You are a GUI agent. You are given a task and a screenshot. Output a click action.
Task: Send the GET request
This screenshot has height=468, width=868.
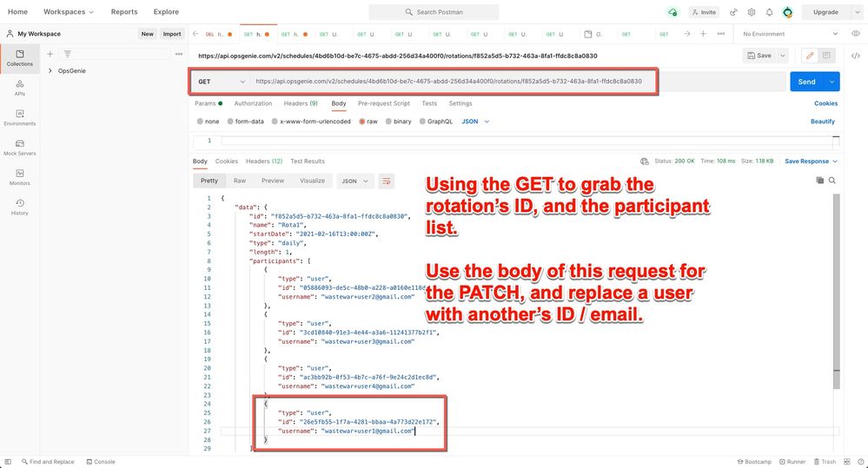pyautogui.click(x=806, y=82)
